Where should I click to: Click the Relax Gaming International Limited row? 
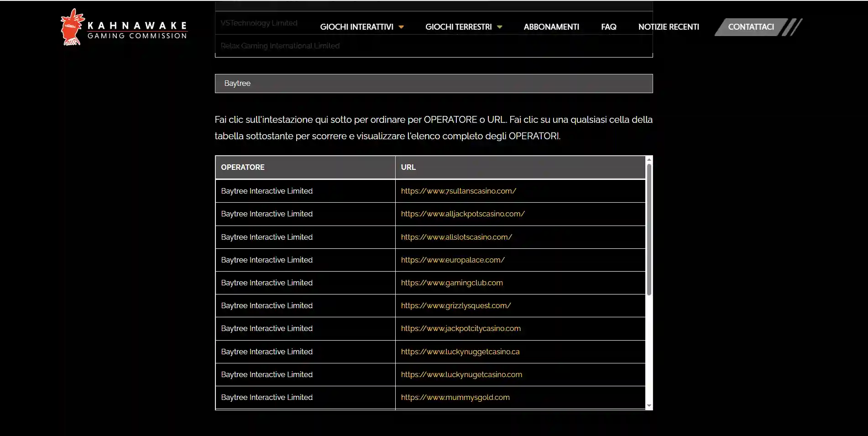(x=434, y=46)
